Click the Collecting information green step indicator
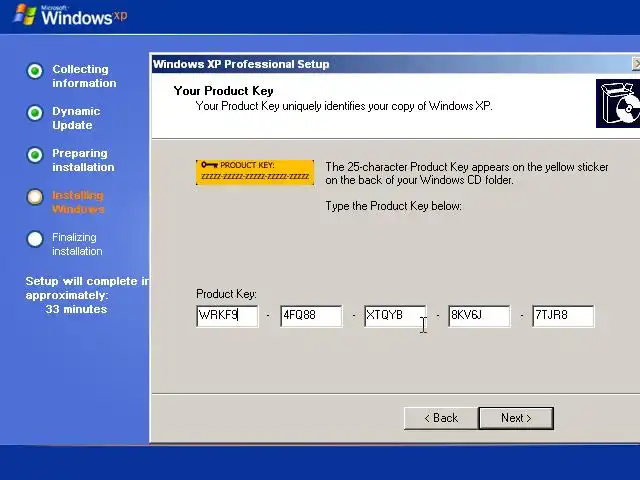Viewport: 640px width, 480px height. 35,71
